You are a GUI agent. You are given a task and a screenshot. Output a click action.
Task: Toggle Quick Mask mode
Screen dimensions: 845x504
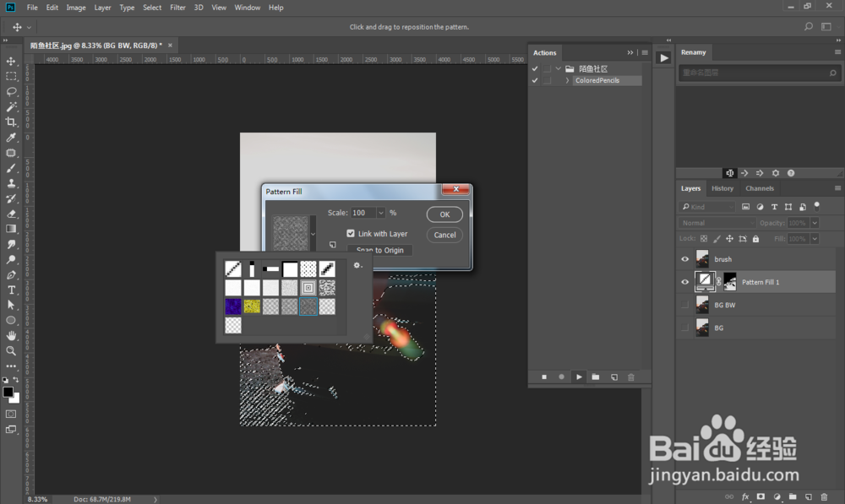pos(11,414)
